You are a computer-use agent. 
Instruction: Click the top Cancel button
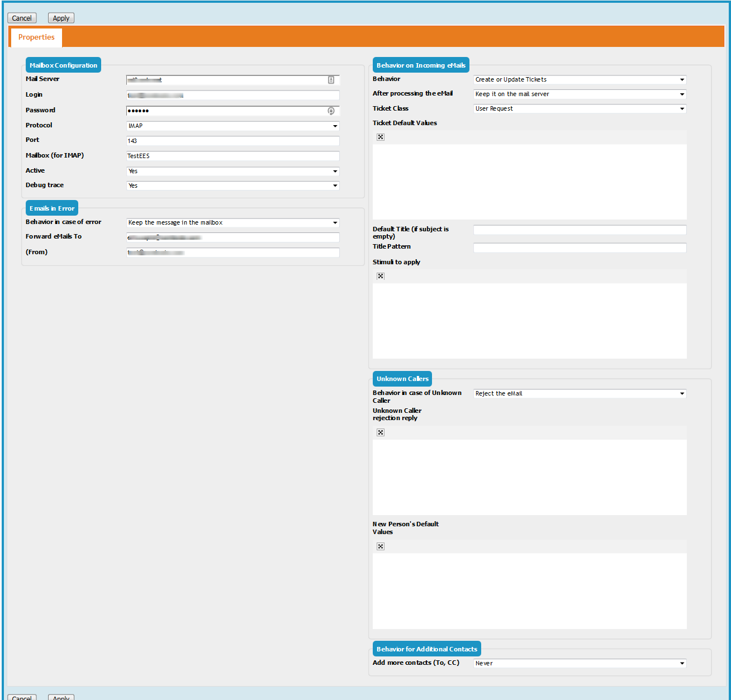(x=22, y=18)
